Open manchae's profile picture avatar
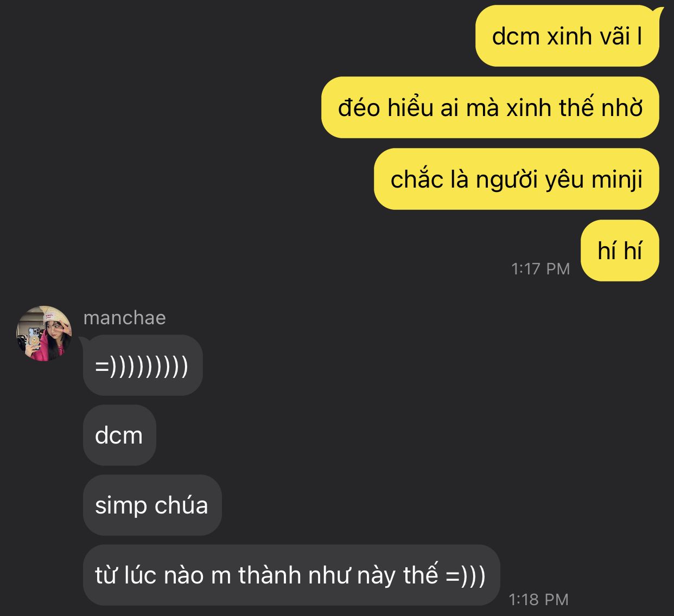Viewport: 674px width, 616px height. (44, 333)
